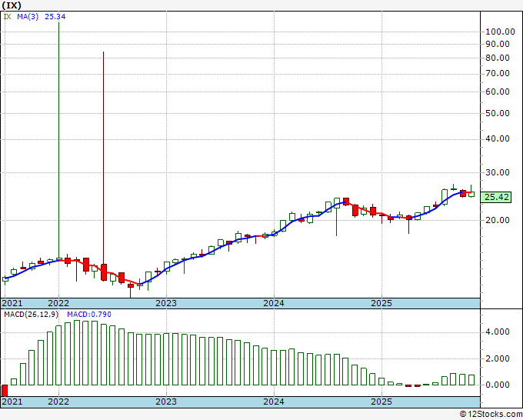Open the 12Stocks.com watermark link
The height and width of the screenshot is (420, 523).
tap(491, 415)
